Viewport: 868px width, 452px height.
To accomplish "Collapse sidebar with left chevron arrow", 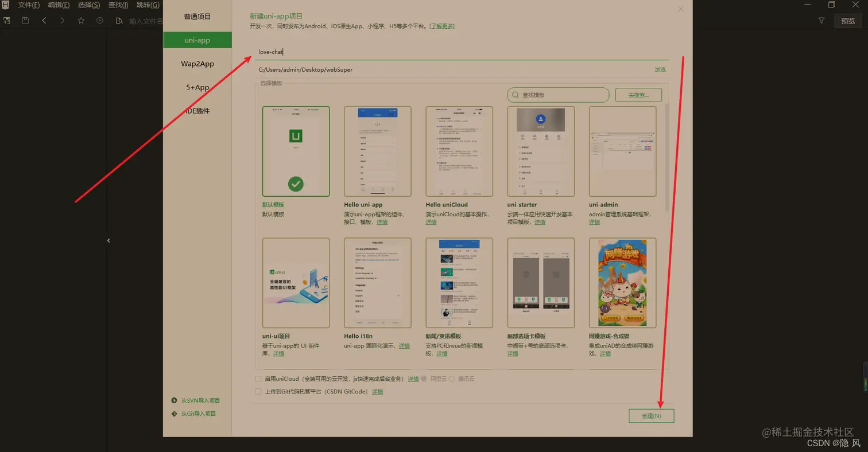I will [108, 241].
